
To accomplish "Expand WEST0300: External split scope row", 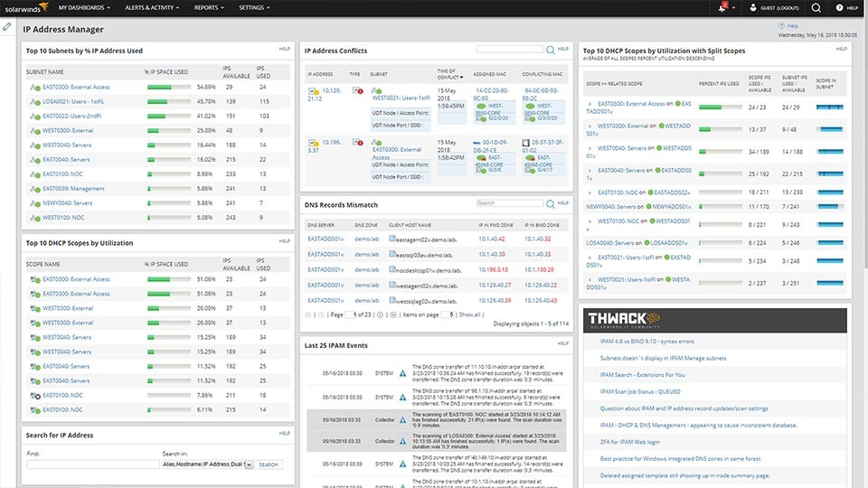I will tap(590, 127).
